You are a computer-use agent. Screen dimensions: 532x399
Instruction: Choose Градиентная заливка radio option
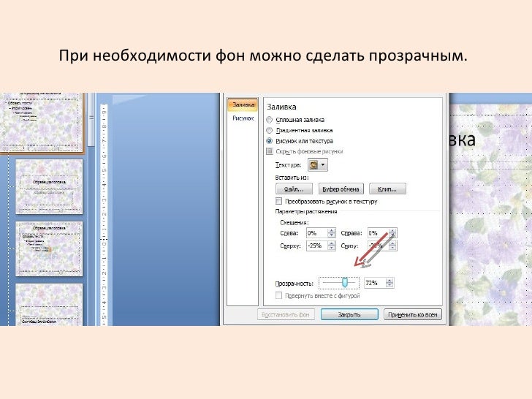click(270, 130)
